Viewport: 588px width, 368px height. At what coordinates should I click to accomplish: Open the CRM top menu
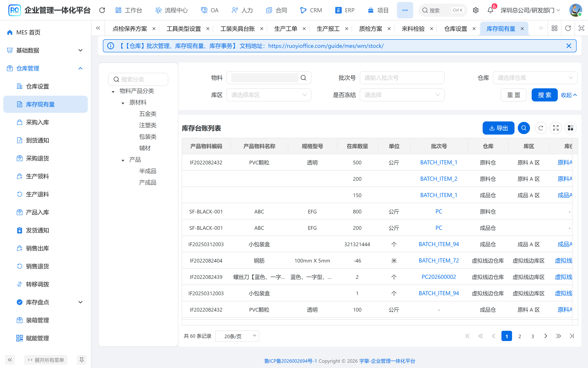point(311,10)
